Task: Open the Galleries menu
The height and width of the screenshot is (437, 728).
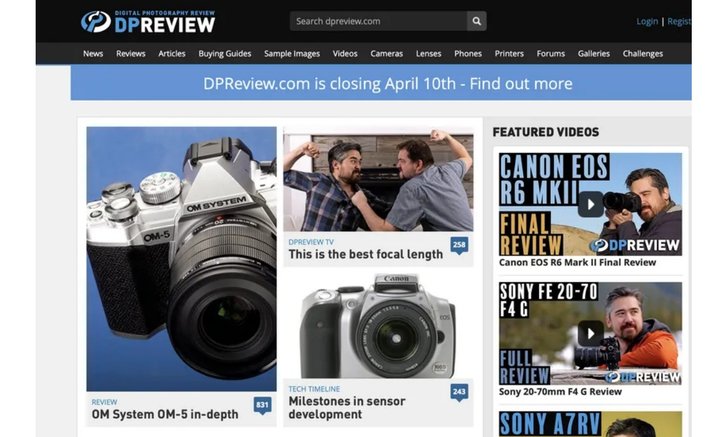Action: 594,53
